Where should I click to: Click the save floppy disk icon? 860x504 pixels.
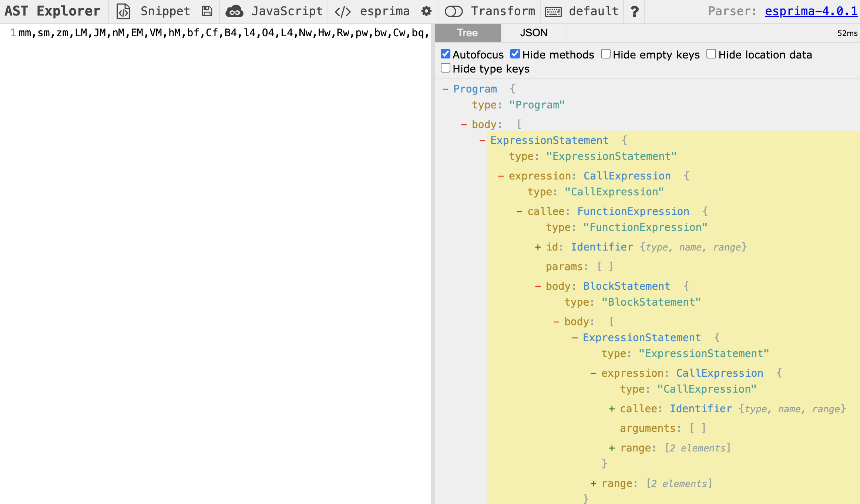[x=207, y=11]
